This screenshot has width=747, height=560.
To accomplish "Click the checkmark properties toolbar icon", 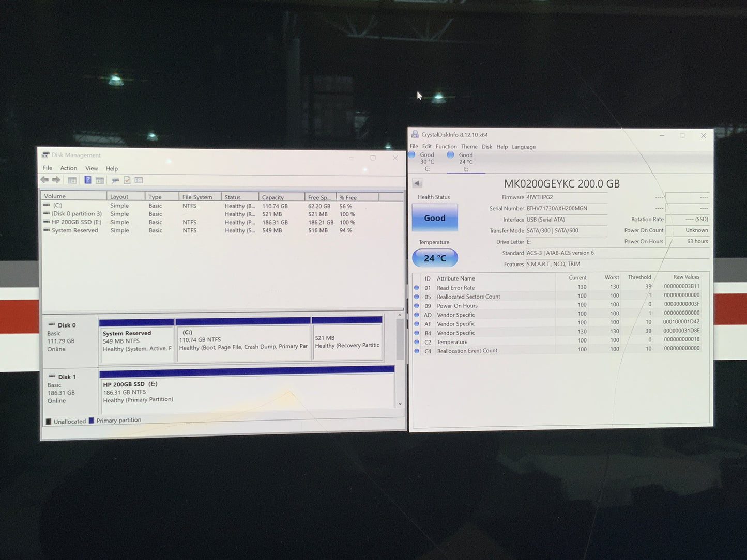I will (127, 180).
